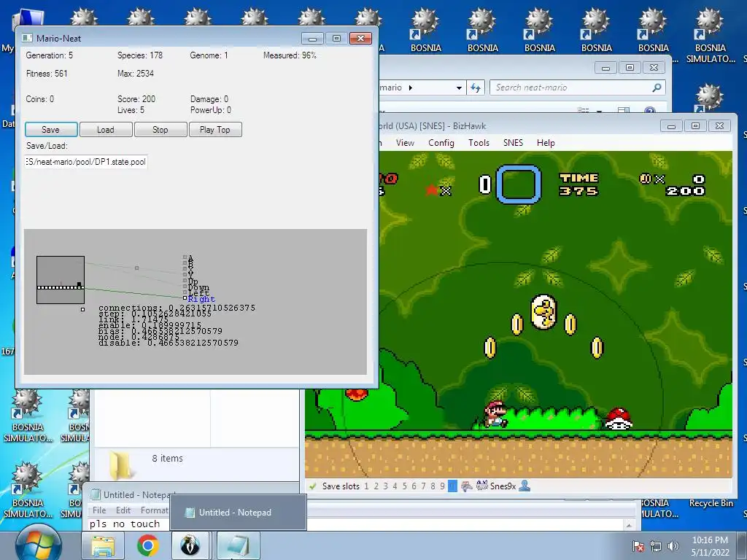Open Notepad's File menu
The image size is (747, 560).
(x=99, y=510)
